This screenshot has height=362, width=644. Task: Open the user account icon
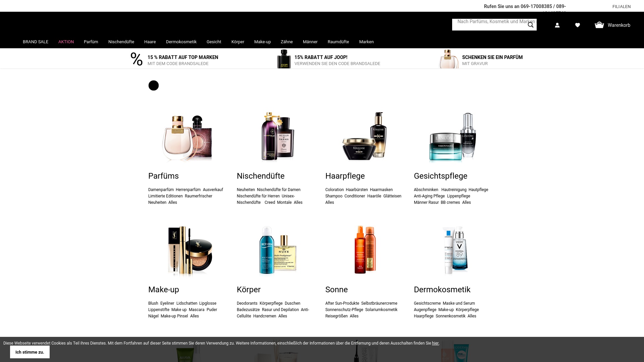(x=557, y=25)
